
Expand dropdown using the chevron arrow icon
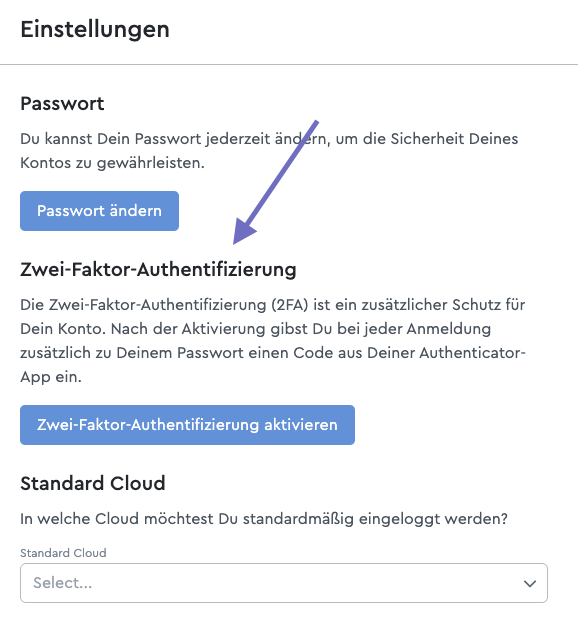click(530, 583)
